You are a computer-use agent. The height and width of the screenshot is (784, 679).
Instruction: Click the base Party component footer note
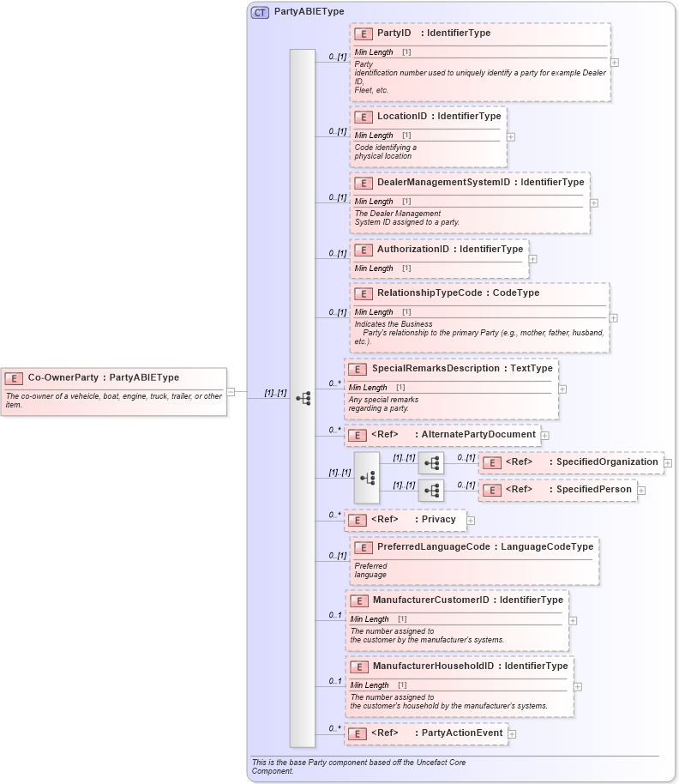358,767
